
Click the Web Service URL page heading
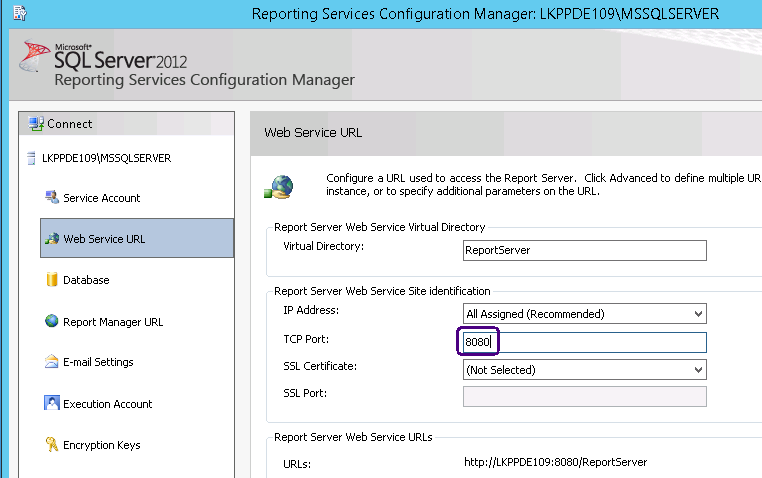click(x=313, y=133)
